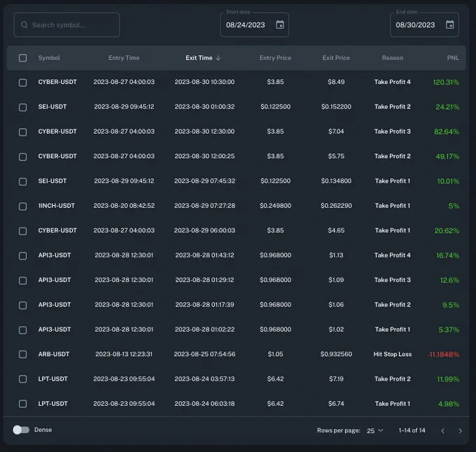The image size is (476, 452).
Task: Tick the API3-USDT Take Profit 4 checkbox
Action: [x=23, y=255]
